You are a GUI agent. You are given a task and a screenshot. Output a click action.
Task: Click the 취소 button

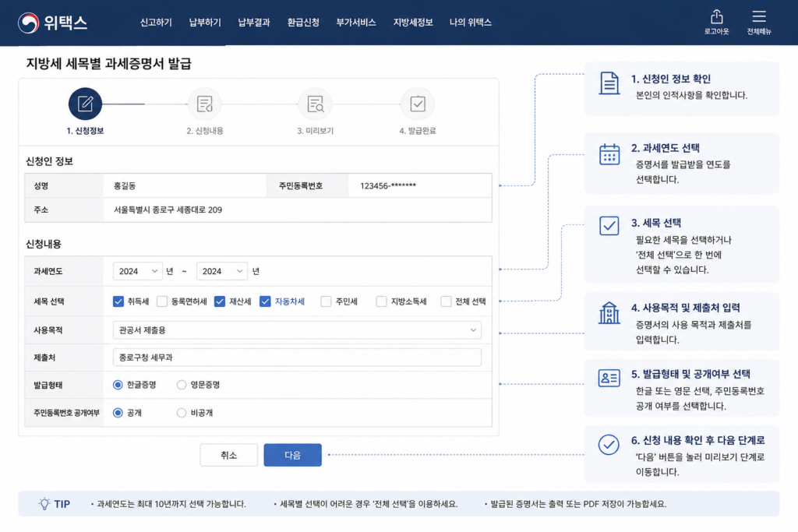[x=228, y=455]
